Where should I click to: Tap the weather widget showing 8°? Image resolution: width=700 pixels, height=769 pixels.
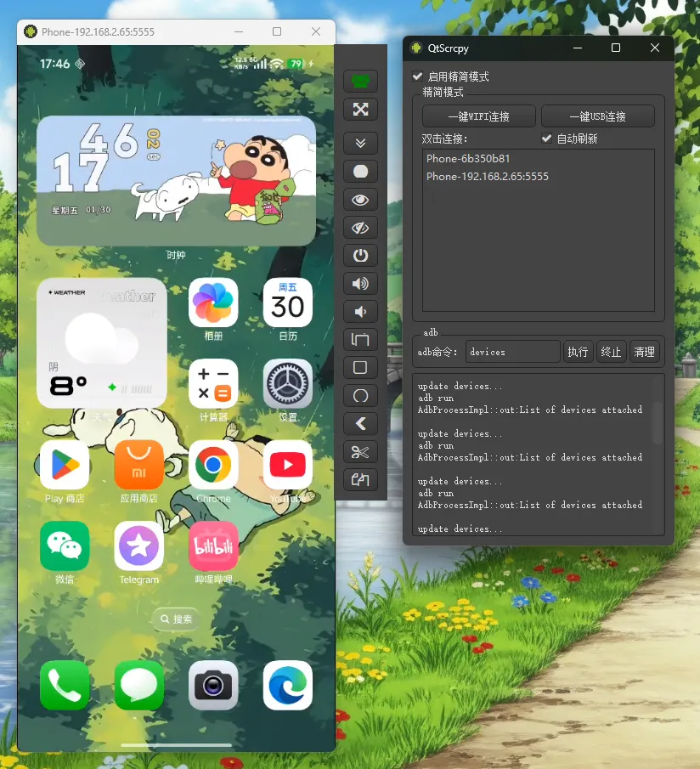pyautogui.click(x=102, y=342)
